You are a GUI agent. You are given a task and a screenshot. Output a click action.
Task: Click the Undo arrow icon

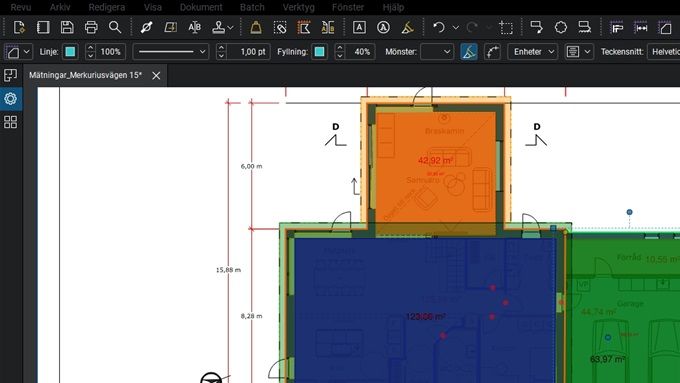(439, 27)
